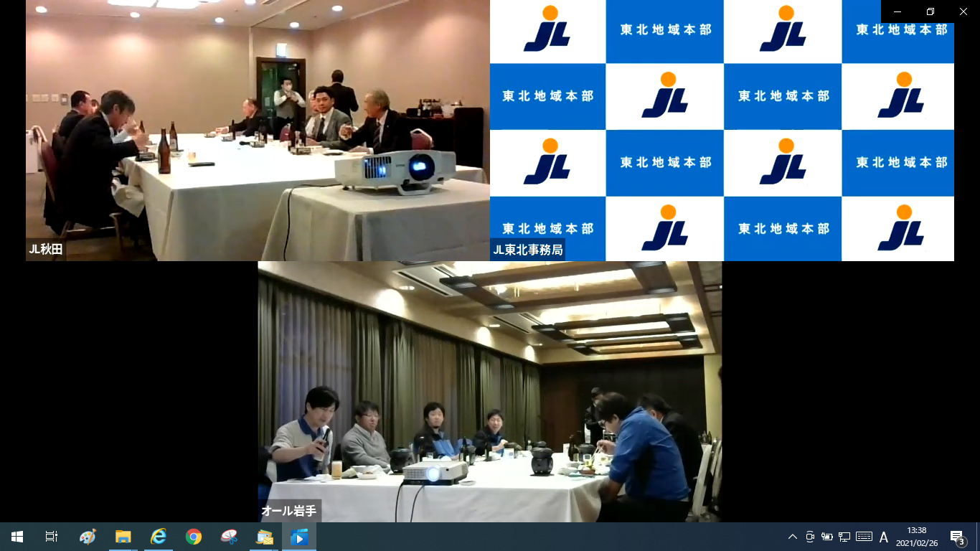Click the JL東北事務局 name label
This screenshot has width=980, height=551.
click(528, 250)
